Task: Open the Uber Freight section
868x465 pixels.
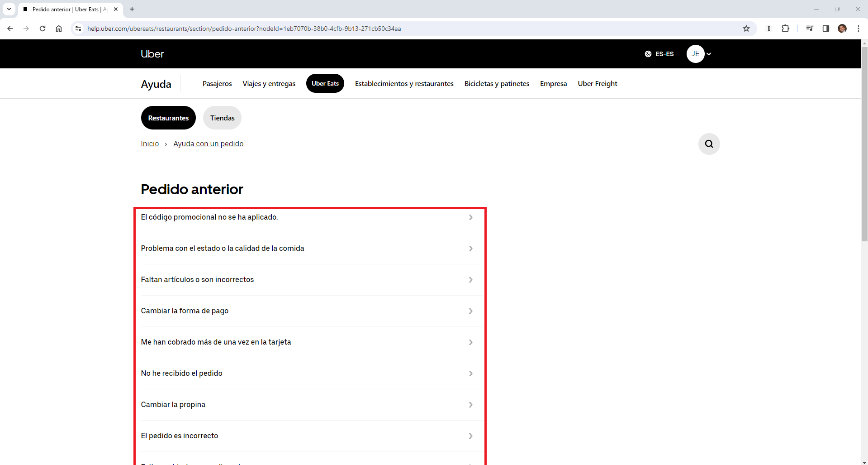Action: 597,83
